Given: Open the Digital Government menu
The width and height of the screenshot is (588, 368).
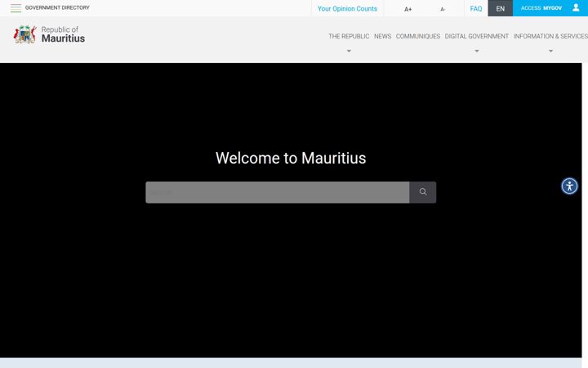Looking at the screenshot, I should 477,36.
